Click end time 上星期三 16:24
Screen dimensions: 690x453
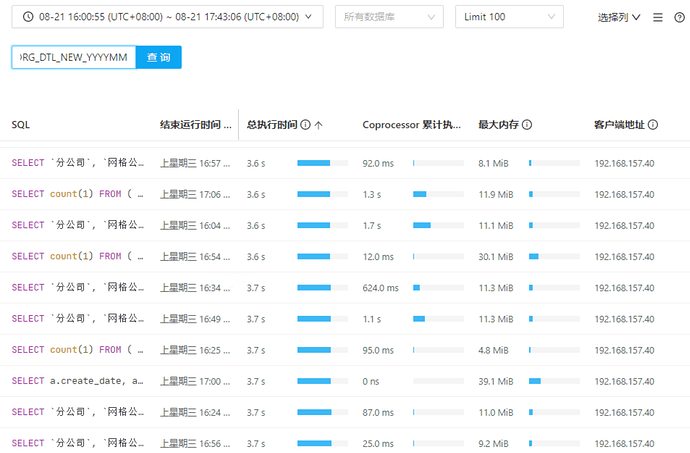pyautogui.click(x=195, y=412)
